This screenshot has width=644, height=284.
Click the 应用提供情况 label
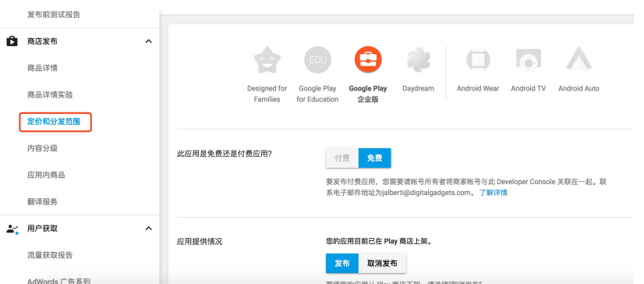click(x=200, y=242)
